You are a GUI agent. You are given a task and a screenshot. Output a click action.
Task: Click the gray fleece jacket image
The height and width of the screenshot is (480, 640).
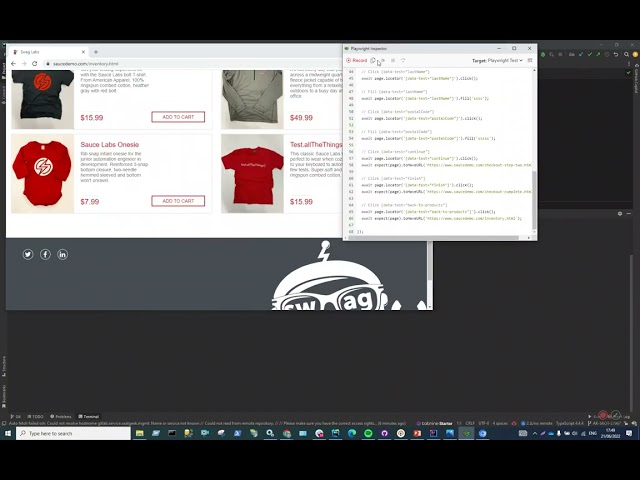click(252, 99)
